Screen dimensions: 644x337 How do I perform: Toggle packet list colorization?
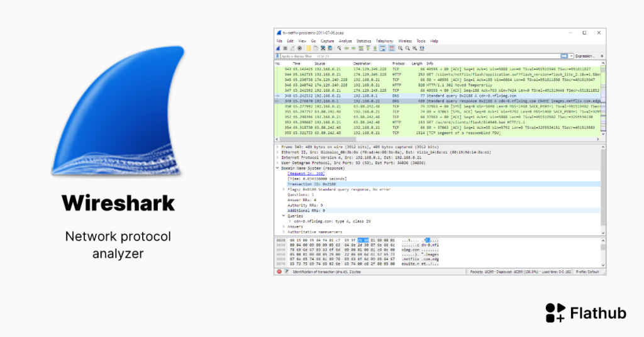click(391, 48)
